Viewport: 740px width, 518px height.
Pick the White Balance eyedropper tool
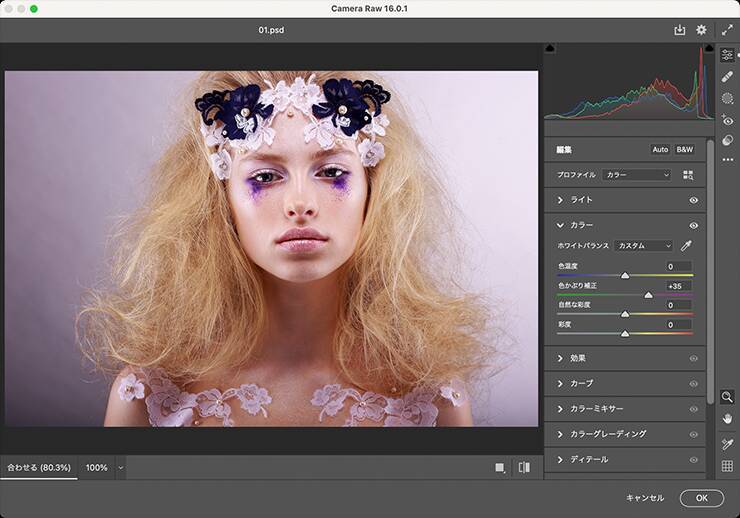point(686,245)
